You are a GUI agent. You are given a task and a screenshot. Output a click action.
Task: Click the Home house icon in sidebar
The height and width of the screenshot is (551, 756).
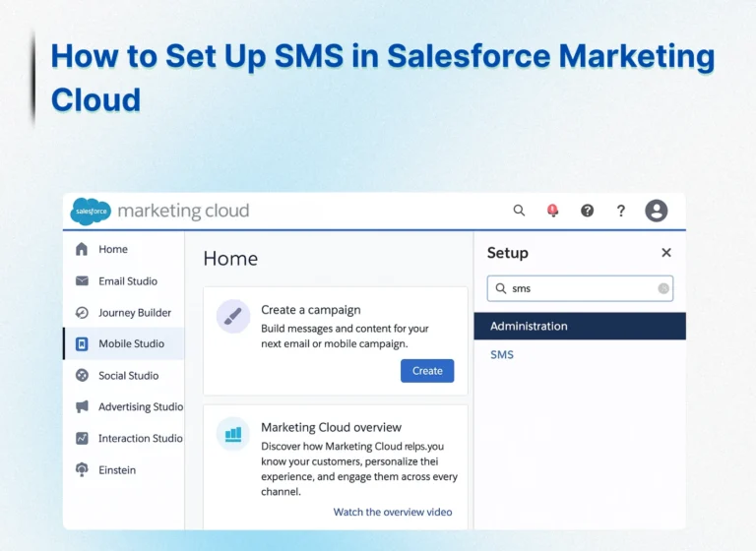82,249
